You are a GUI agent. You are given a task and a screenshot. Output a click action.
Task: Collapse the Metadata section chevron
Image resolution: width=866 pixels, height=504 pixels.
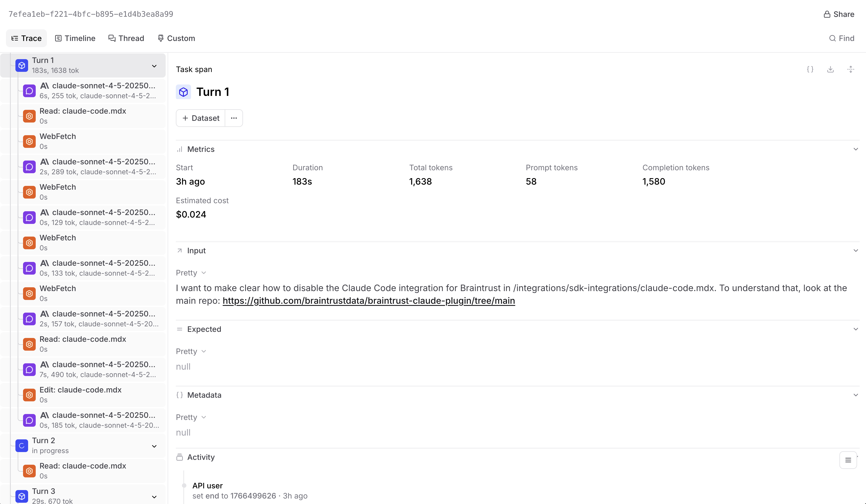click(x=855, y=395)
